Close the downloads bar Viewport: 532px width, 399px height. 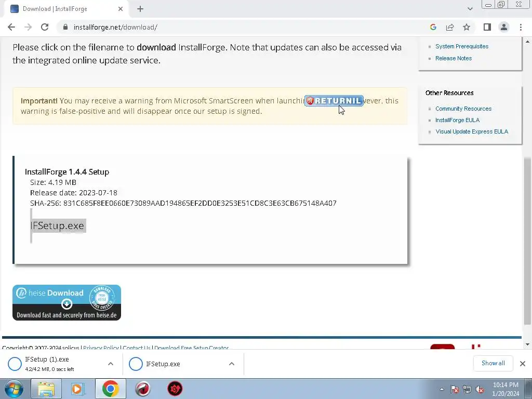click(x=523, y=364)
